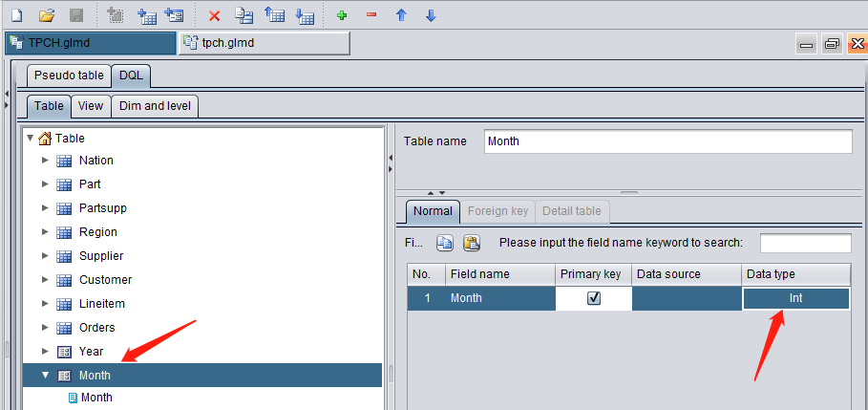Select the Orders row in tree

[202, 328]
